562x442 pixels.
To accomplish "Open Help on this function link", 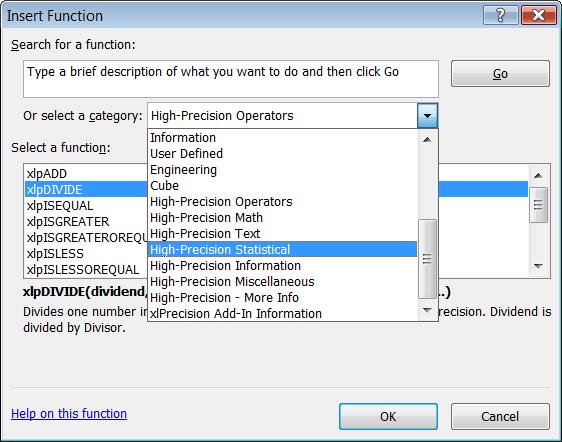I will 69,414.
